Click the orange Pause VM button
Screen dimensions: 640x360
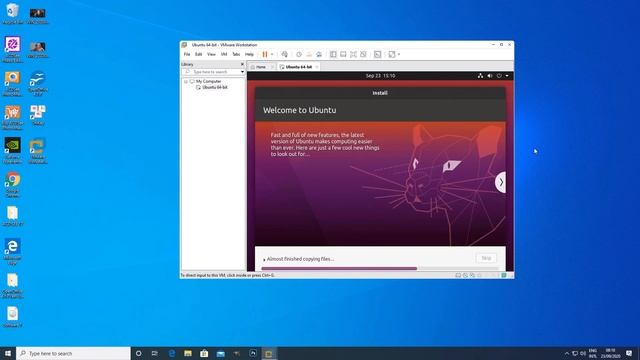265,54
